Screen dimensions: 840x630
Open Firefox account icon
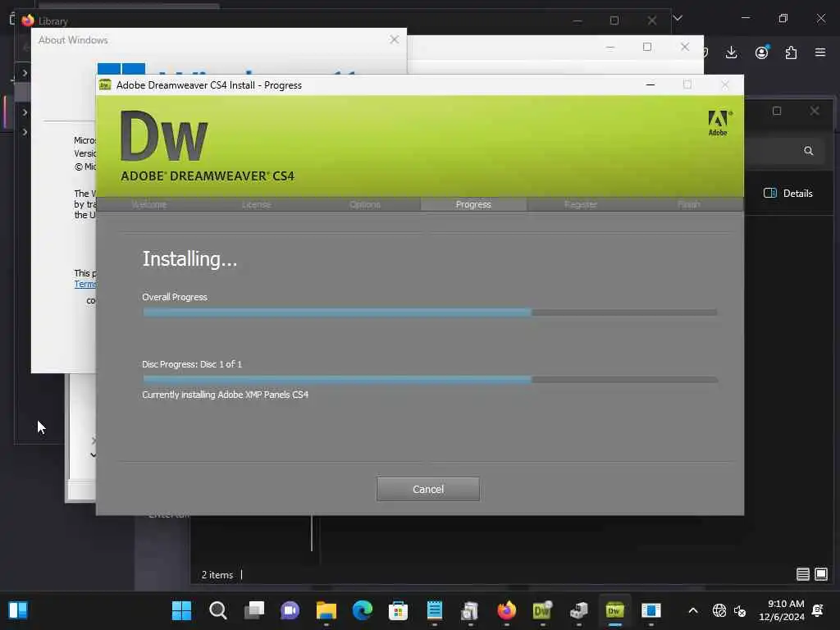click(762, 52)
